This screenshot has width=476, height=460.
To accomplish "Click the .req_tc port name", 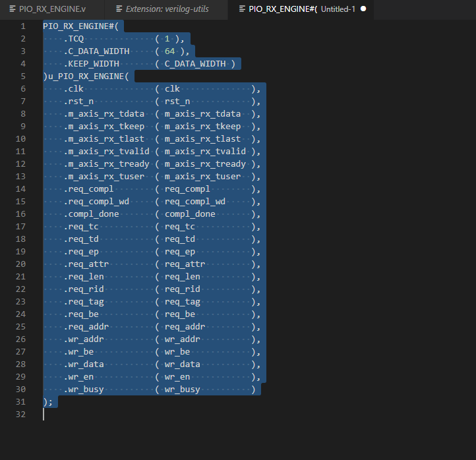I will coord(81,227).
